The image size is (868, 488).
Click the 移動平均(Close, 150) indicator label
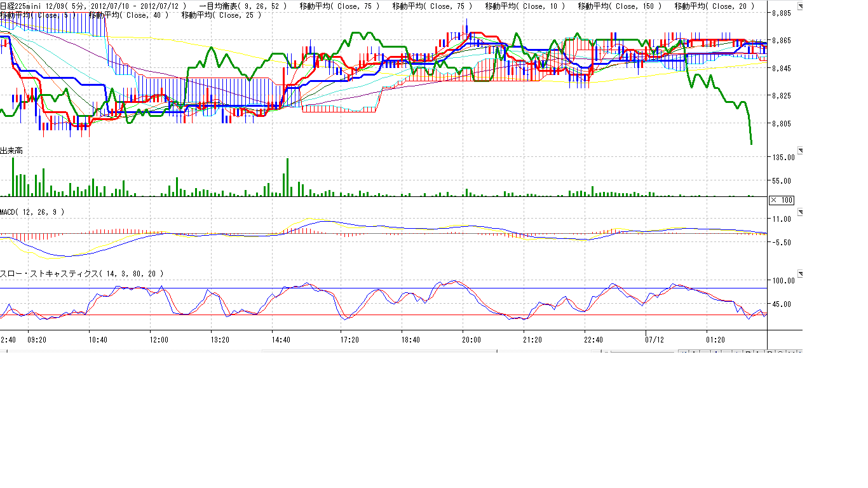[x=620, y=6]
